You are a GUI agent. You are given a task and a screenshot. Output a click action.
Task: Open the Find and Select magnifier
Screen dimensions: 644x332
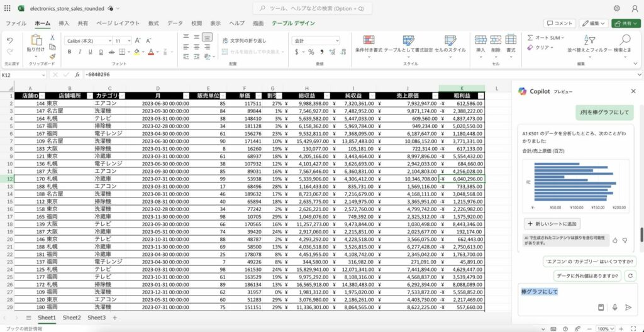click(x=625, y=40)
